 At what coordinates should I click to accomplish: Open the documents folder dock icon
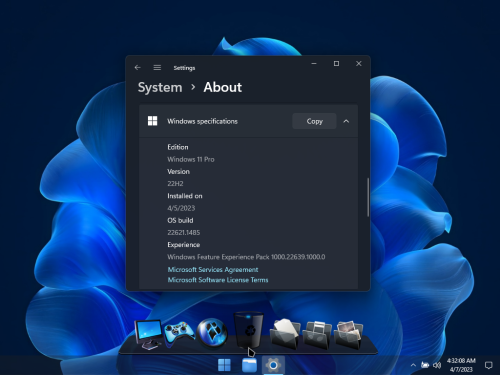tap(284, 334)
